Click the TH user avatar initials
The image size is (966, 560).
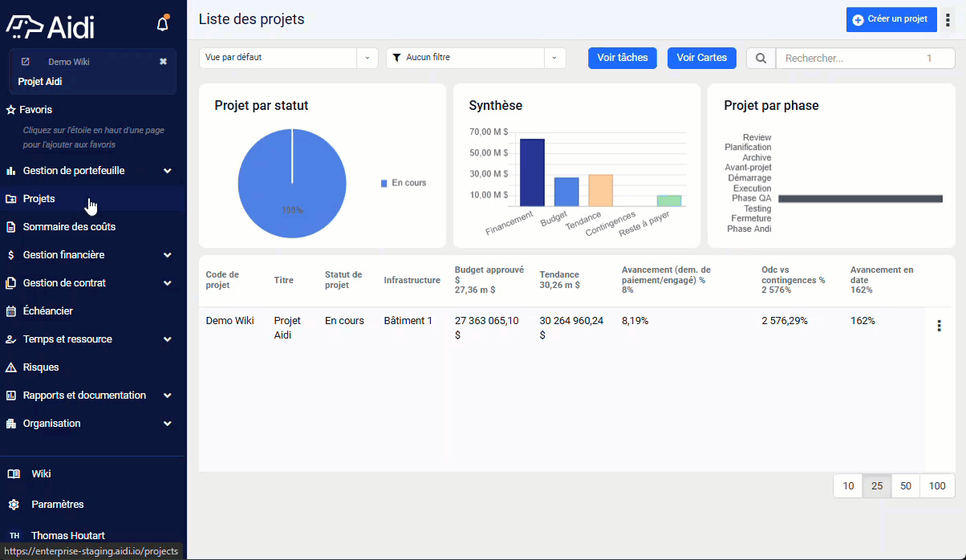(x=14, y=536)
